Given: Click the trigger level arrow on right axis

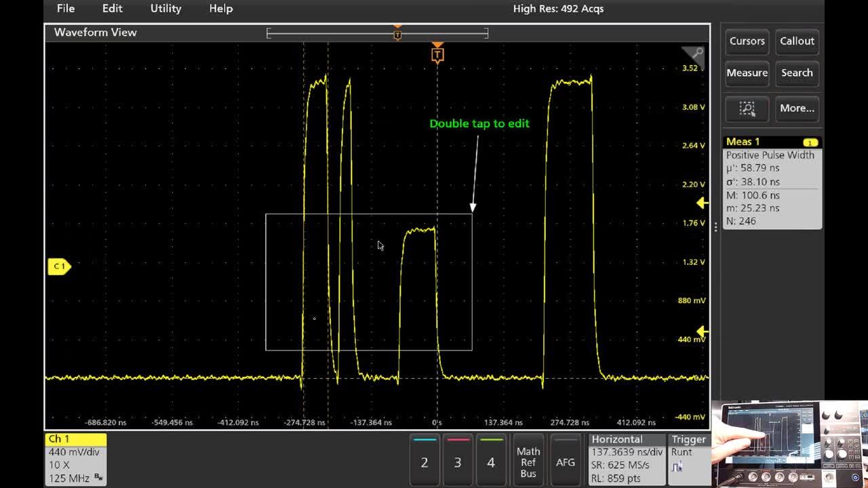Looking at the screenshot, I should [701, 201].
